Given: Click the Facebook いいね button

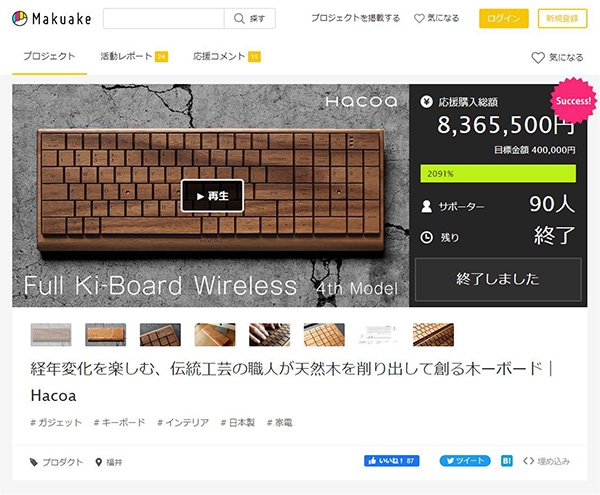Looking at the screenshot, I should pyautogui.click(x=391, y=461).
